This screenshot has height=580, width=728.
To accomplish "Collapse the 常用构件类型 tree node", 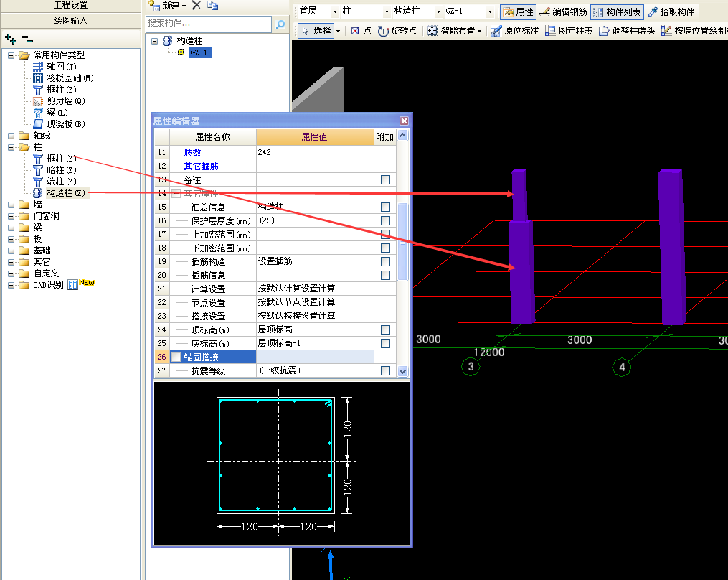I will pos(11,55).
